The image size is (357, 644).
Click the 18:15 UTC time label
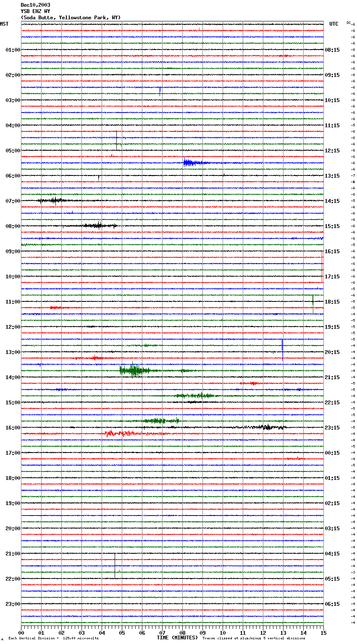point(332,302)
